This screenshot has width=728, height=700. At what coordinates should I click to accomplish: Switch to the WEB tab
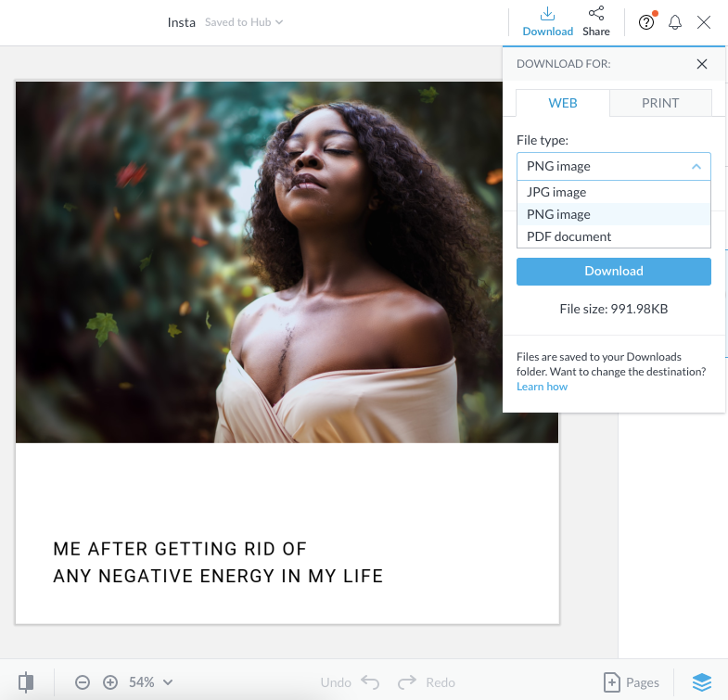pos(563,103)
